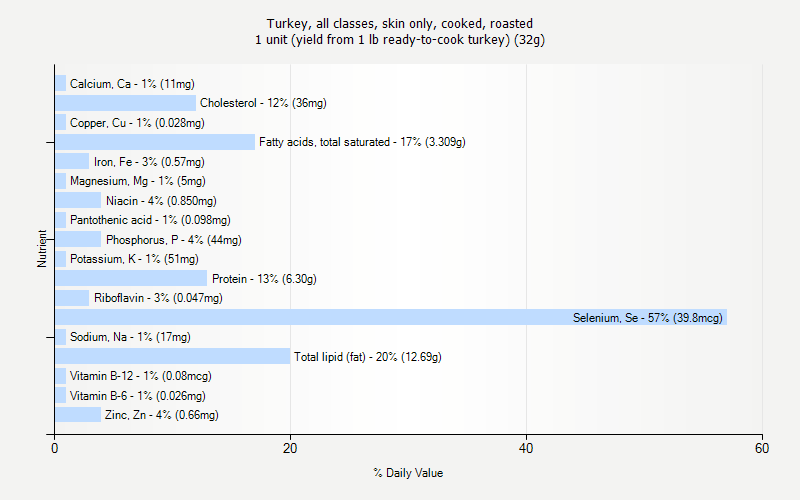Click the chart title about turkey skin
The height and width of the screenshot is (500, 800).
coord(400,31)
